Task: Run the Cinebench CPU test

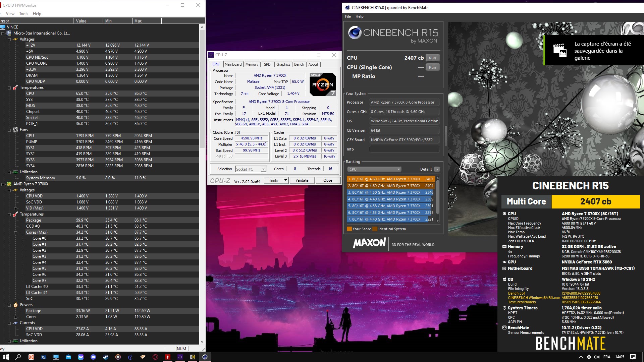Action: pyautogui.click(x=432, y=58)
